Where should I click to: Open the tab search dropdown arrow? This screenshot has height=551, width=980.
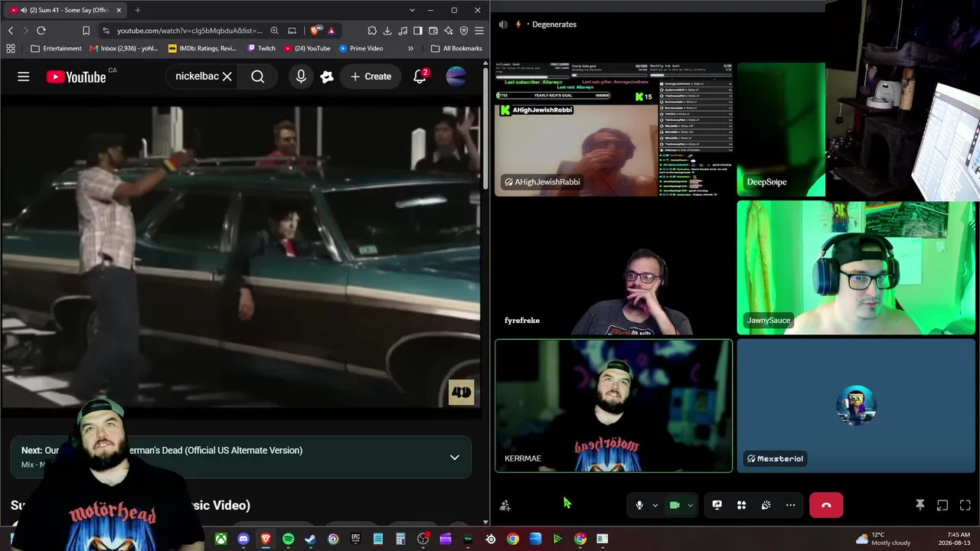click(x=412, y=10)
